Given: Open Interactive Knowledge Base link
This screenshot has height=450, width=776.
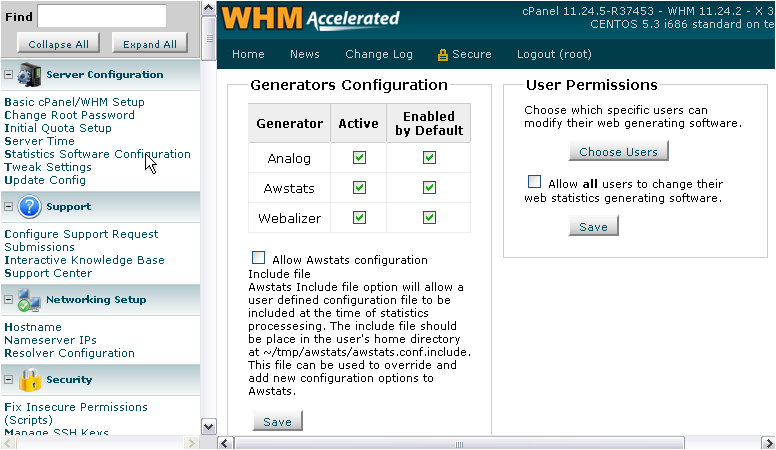Looking at the screenshot, I should [84, 260].
